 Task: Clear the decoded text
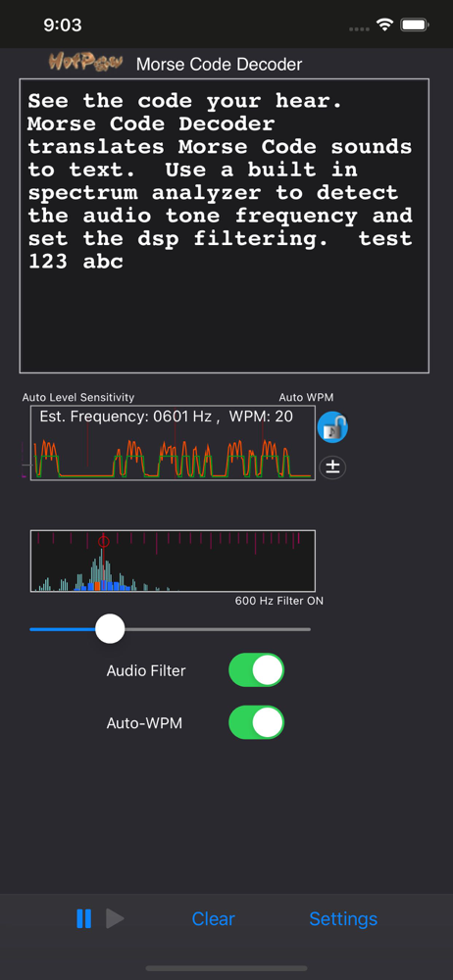(214, 919)
